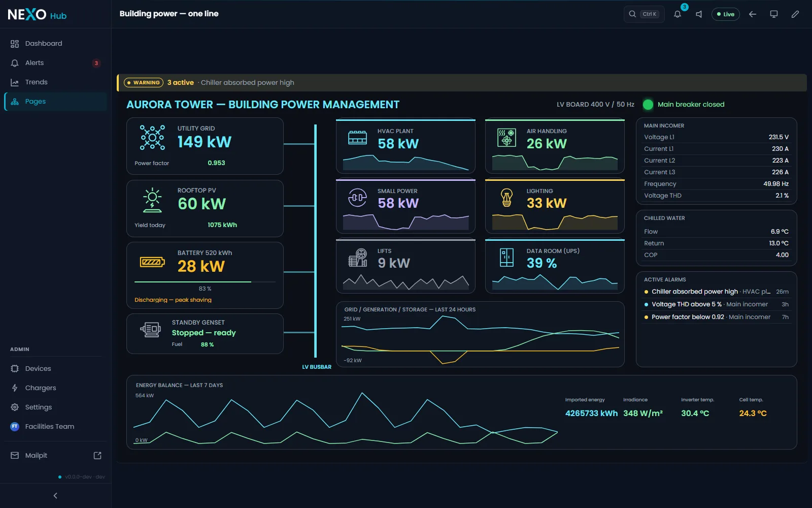
Task: Click chilled water Return 13.0 °C row
Action: tap(716, 243)
